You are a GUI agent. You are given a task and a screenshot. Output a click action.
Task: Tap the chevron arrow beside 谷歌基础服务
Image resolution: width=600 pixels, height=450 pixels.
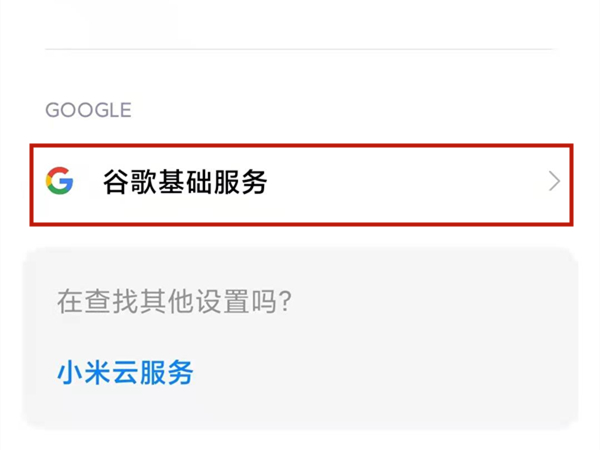pos(554,182)
